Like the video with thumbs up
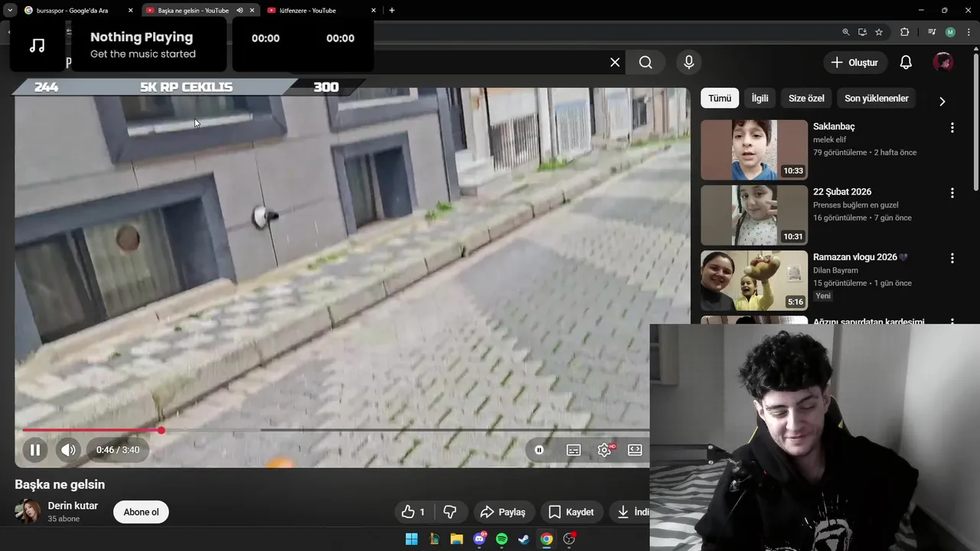 413,512
